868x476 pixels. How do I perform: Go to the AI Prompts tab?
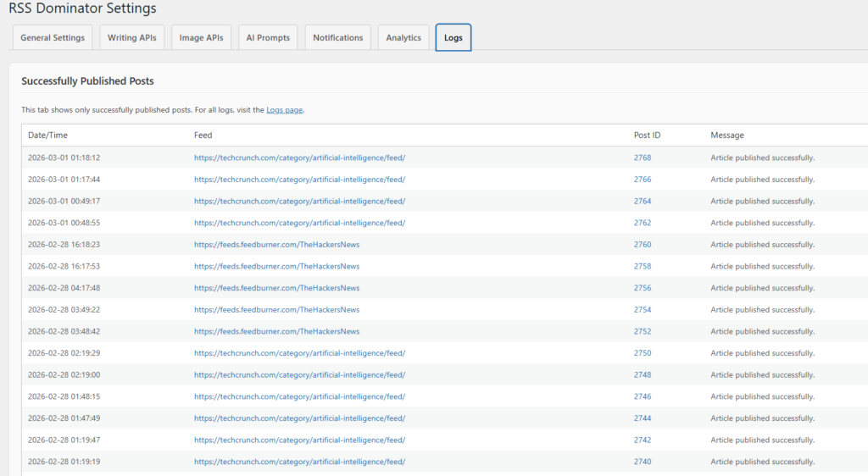[267, 38]
